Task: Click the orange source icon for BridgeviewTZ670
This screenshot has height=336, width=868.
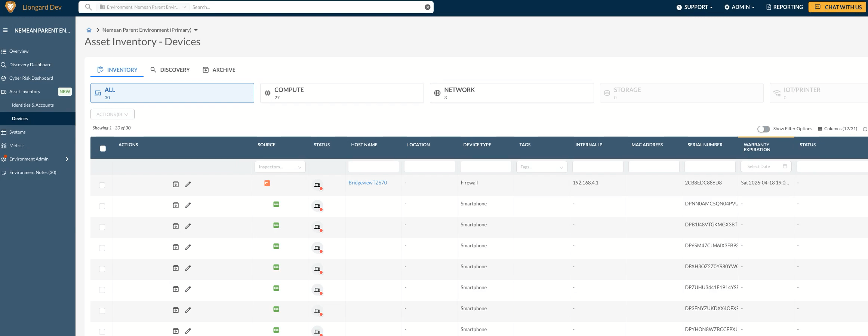Action: (267, 183)
